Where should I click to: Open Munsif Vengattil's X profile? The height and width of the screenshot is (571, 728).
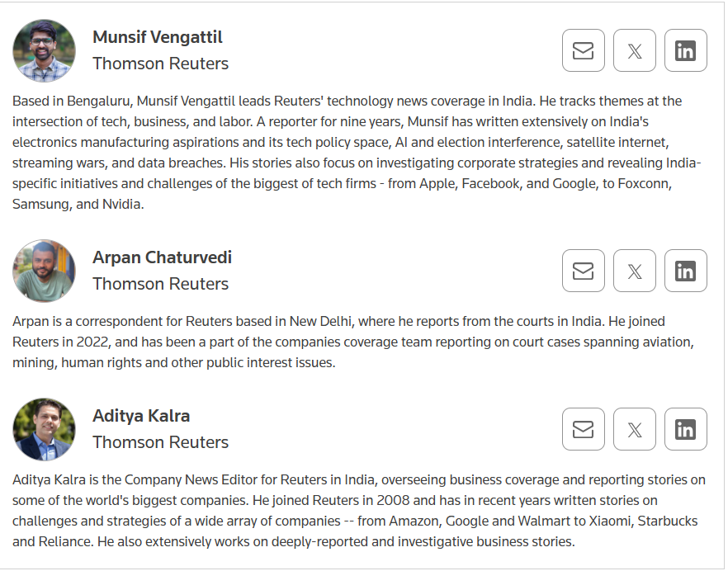634,50
